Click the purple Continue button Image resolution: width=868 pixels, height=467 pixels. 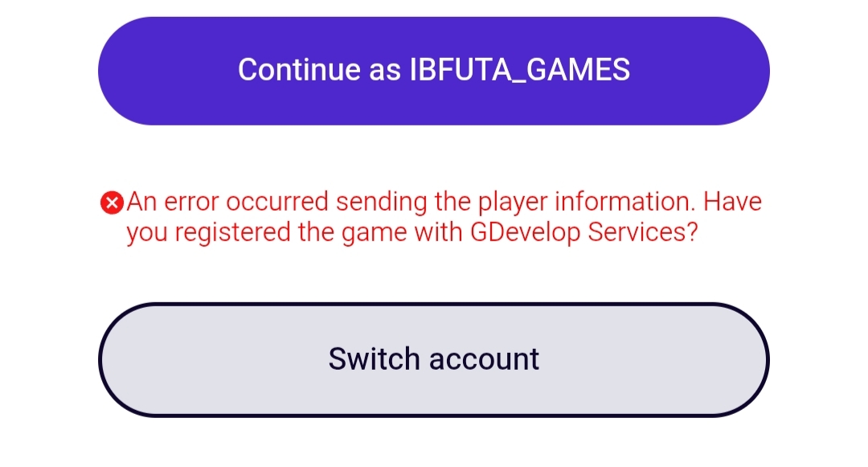coord(434,71)
